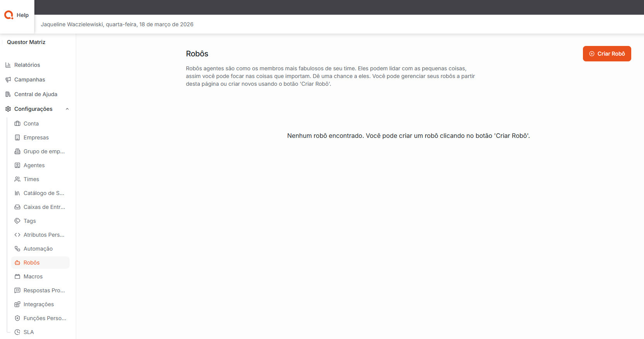Open Respostas Prontas sidebar entry
The height and width of the screenshot is (339, 644).
[44, 290]
